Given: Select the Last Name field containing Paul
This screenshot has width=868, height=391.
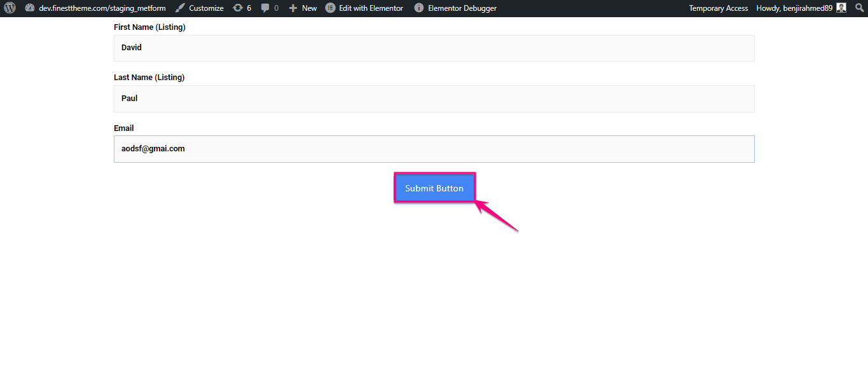Looking at the screenshot, I should tap(434, 99).
